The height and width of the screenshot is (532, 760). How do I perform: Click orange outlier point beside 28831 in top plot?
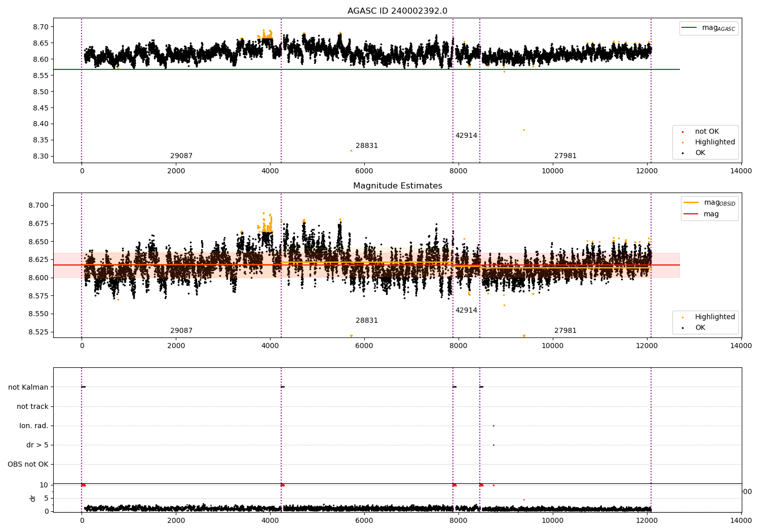pos(351,150)
